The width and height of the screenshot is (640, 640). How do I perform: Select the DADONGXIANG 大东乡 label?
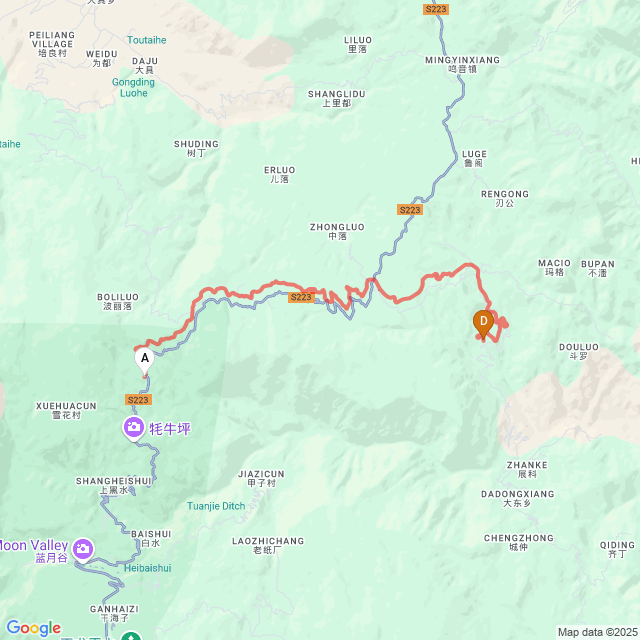coord(518,498)
